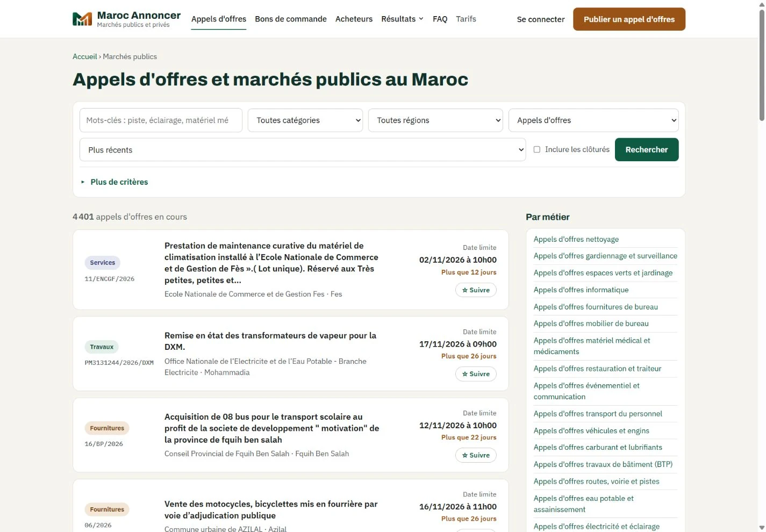This screenshot has height=532, width=766.
Task: Open the Appels d'offres type dropdown
Action: (x=593, y=120)
